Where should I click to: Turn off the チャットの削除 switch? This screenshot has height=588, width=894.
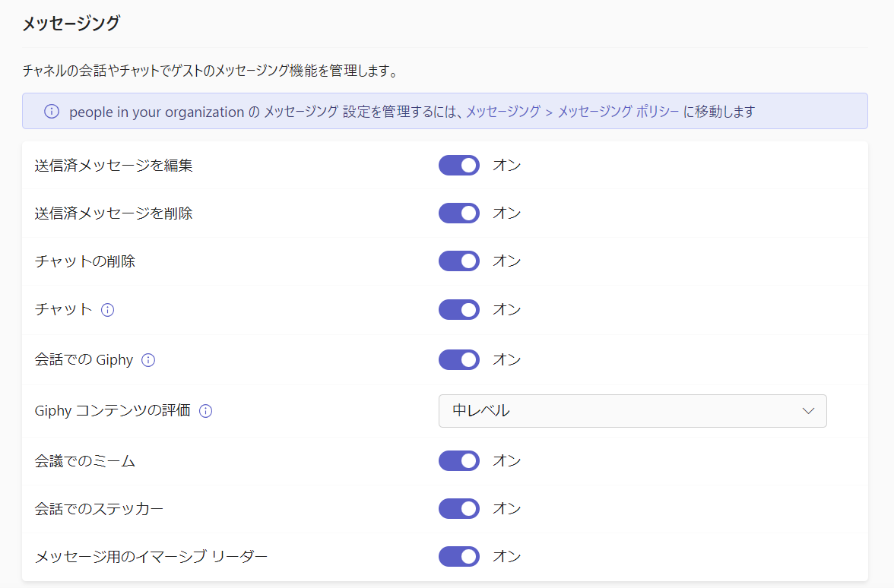tap(459, 261)
